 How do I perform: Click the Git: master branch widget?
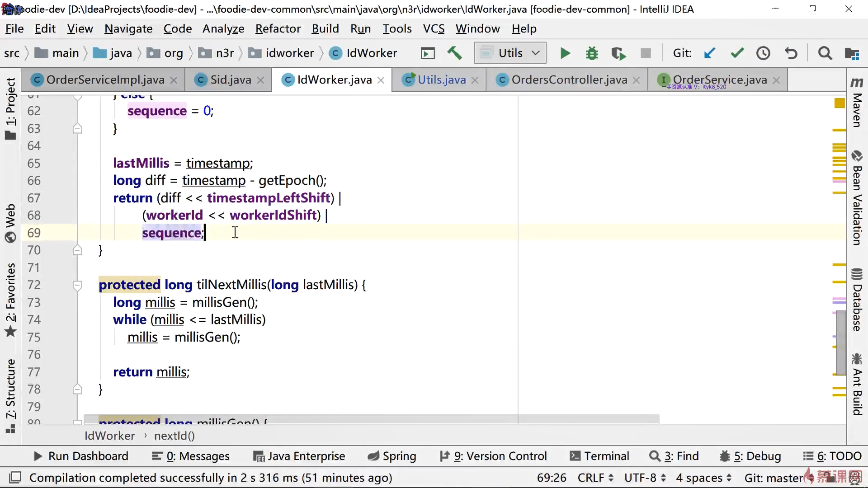(x=773, y=478)
